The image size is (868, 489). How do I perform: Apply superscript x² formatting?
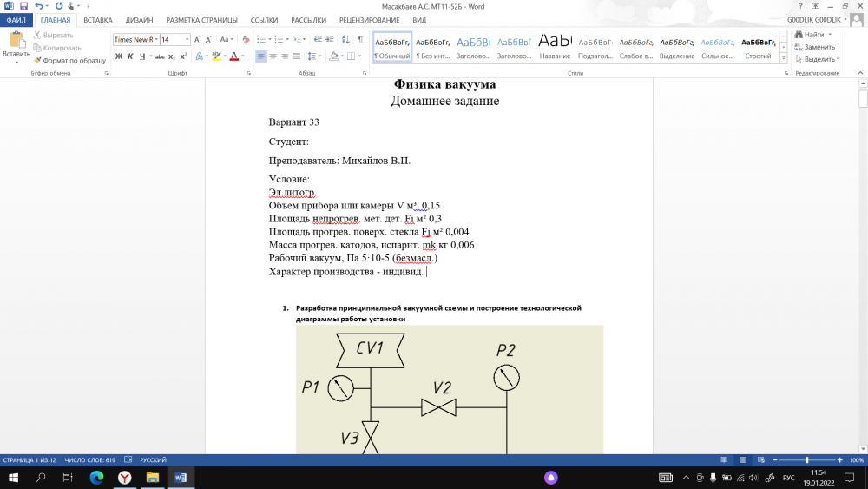pos(183,56)
